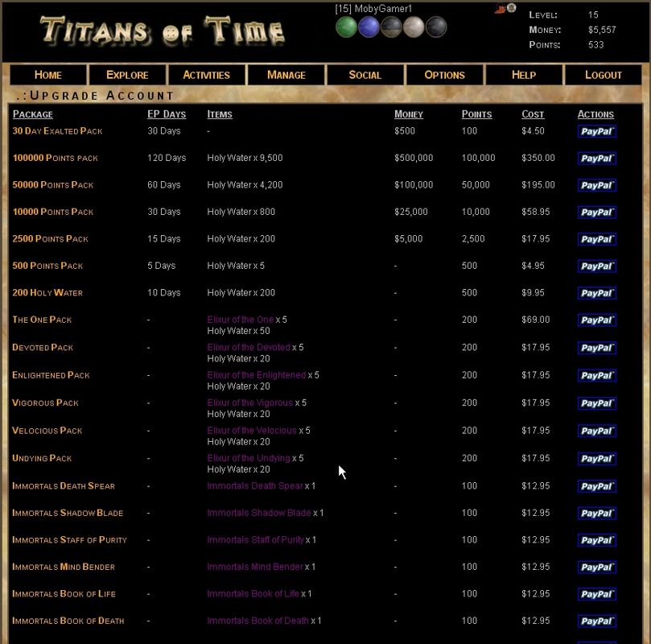The width and height of the screenshot is (651, 644).
Task: Buy the 30 Day Exalted Pack via PayPal
Action: click(595, 130)
